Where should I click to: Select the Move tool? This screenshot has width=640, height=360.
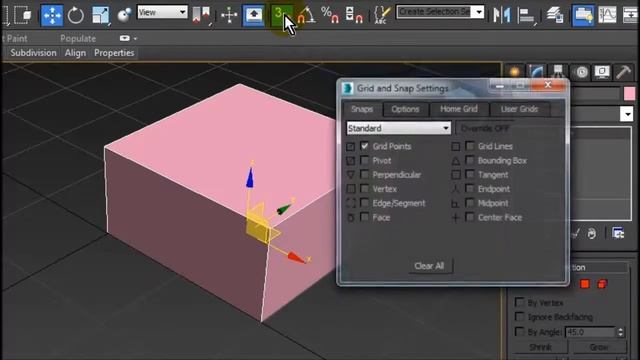(52, 16)
